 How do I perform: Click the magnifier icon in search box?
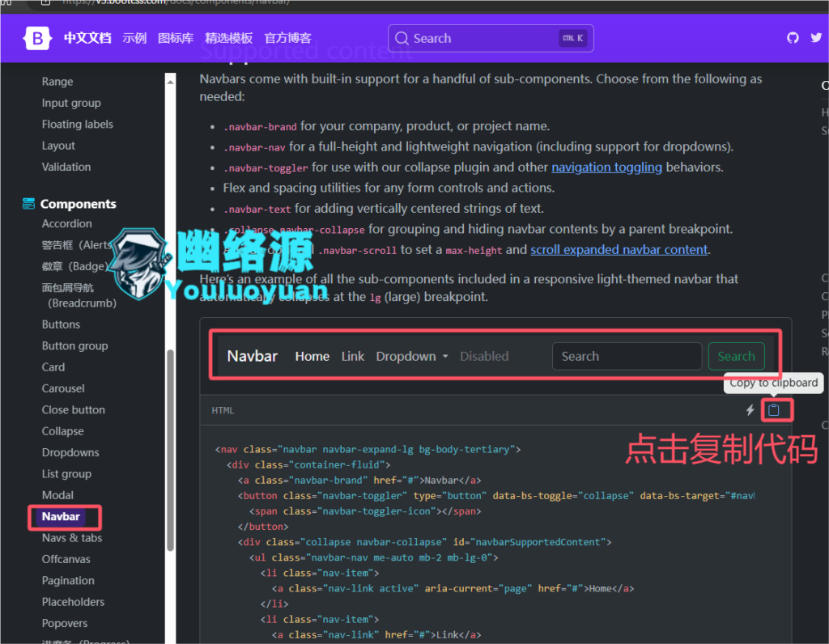(402, 39)
